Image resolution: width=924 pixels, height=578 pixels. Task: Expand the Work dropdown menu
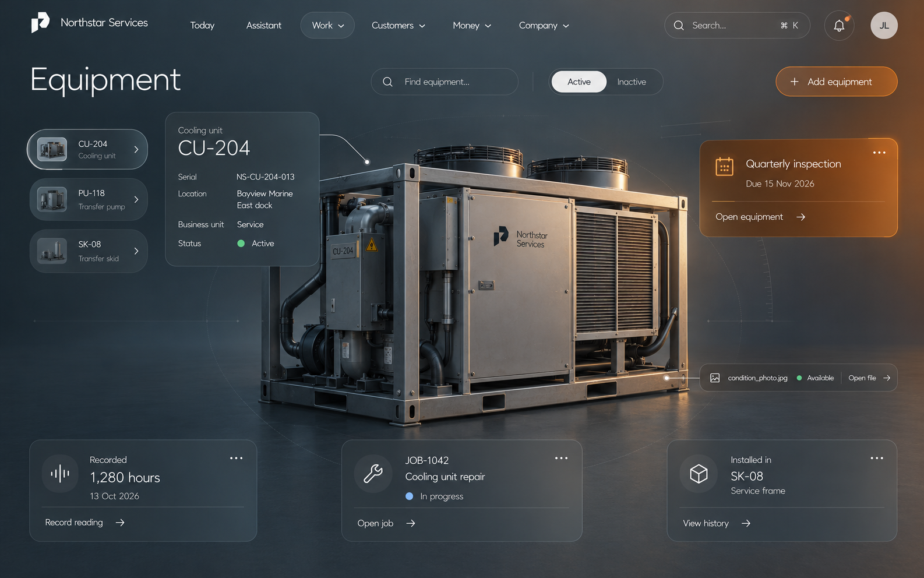coord(327,26)
